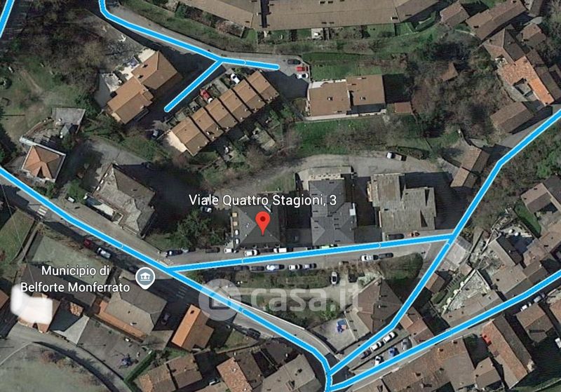Click the blue Y-shaped road fork near top

click(219, 60)
